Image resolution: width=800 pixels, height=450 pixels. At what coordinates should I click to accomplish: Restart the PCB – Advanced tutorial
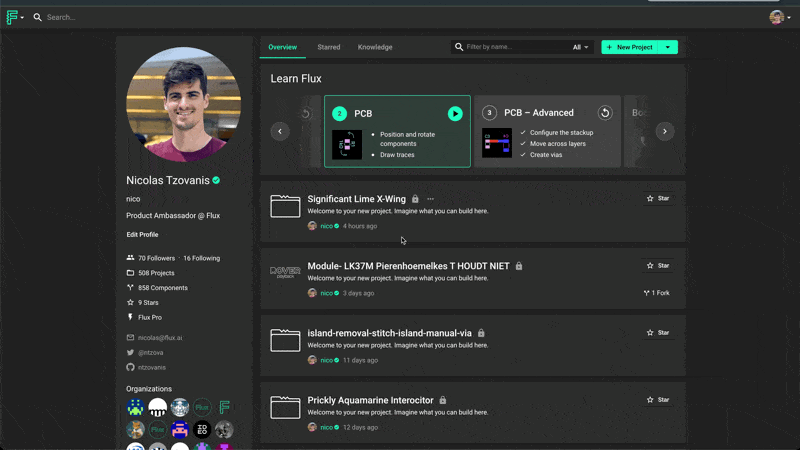(x=605, y=113)
